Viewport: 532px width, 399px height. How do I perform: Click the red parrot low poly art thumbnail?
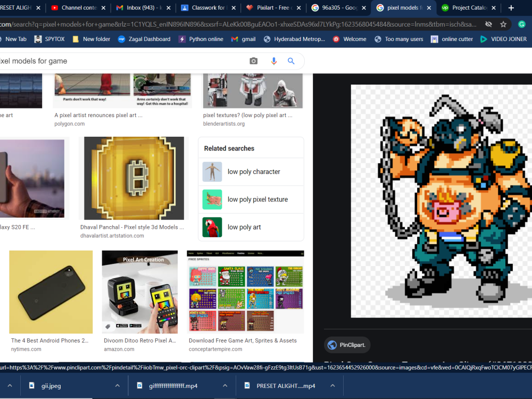point(212,227)
